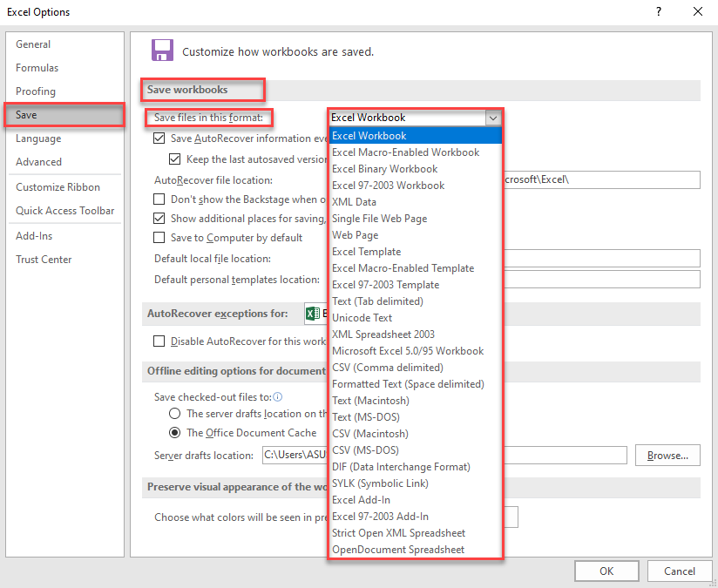
Task: Click the Cancel button
Action: click(x=680, y=571)
